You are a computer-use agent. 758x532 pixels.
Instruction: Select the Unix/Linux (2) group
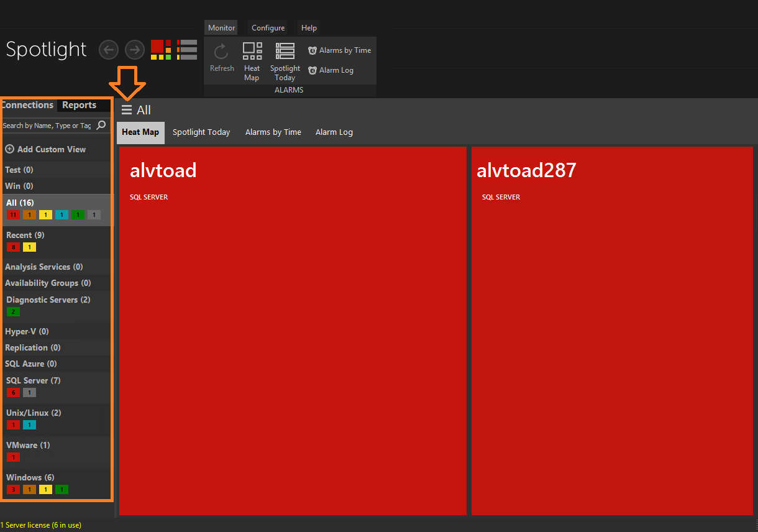point(57,420)
